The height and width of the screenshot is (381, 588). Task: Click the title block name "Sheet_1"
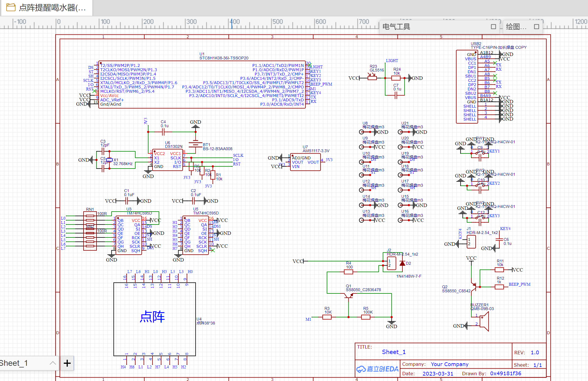394,352
